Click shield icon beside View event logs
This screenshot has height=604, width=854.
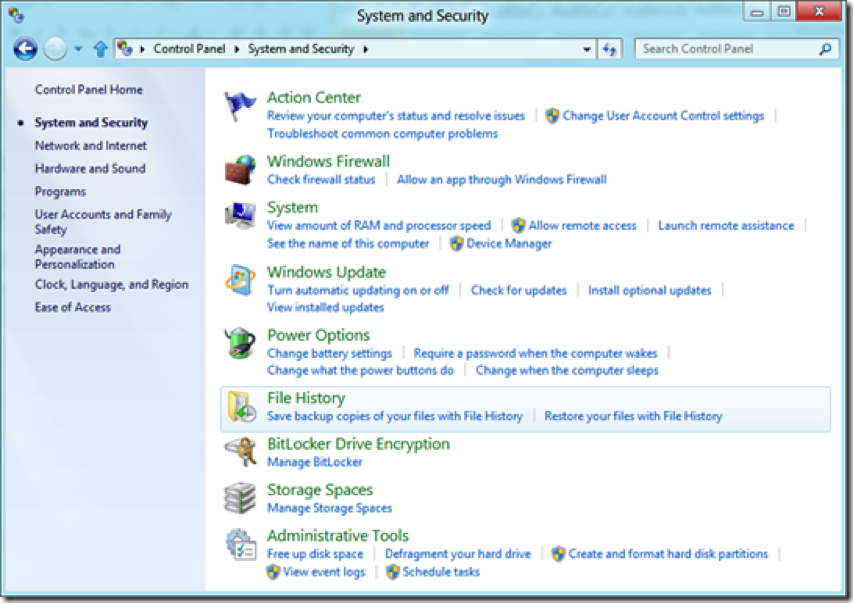point(273,572)
